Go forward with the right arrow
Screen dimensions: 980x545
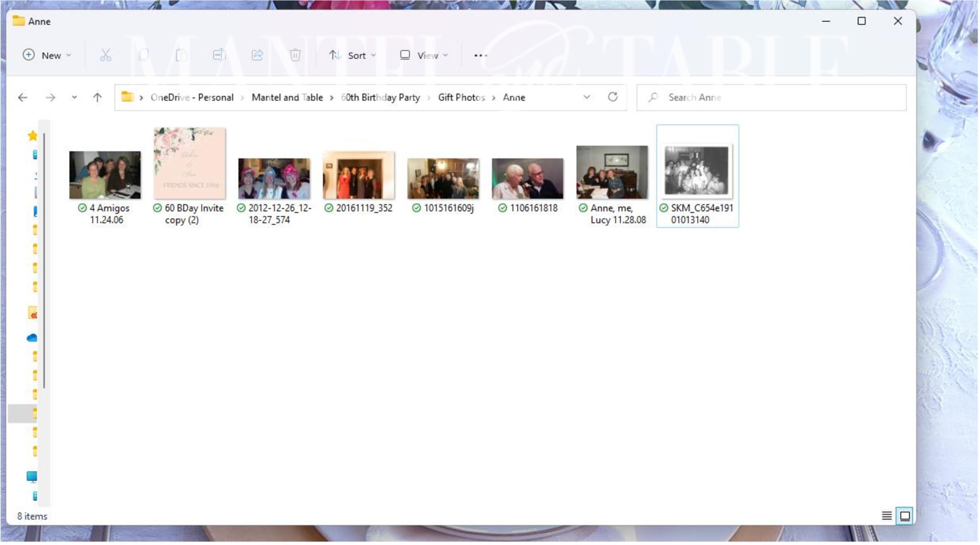(x=50, y=97)
